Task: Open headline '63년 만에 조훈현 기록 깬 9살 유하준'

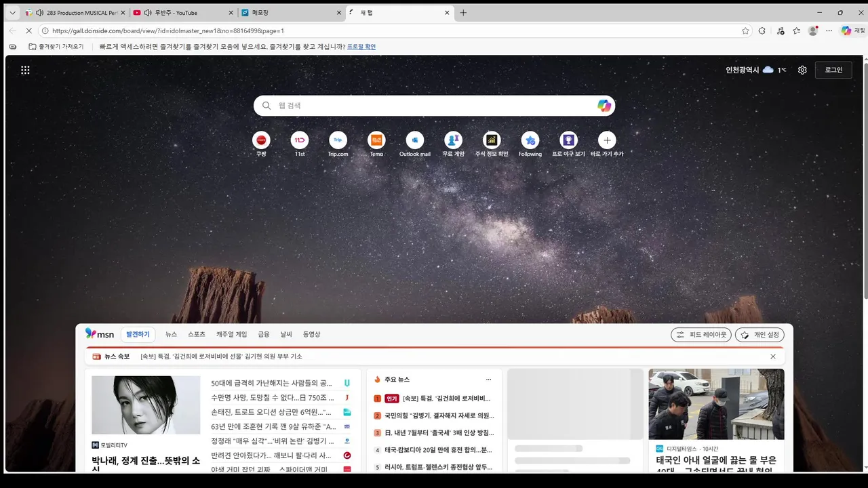Action: pos(273,427)
